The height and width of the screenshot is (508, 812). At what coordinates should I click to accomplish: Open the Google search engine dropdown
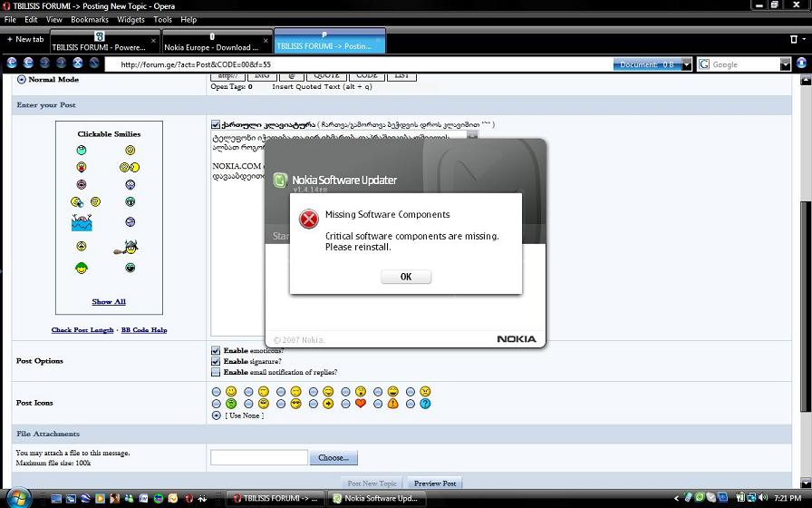pos(785,64)
